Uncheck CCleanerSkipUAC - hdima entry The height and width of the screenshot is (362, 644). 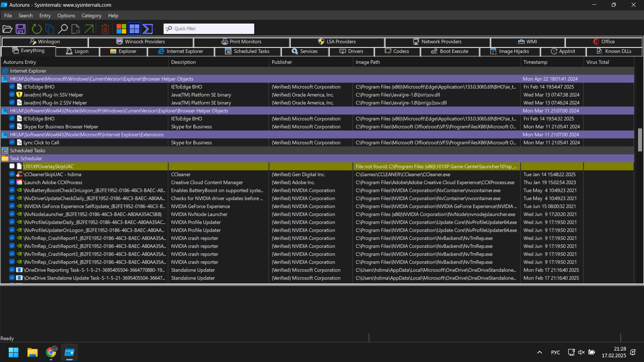tap(12, 174)
